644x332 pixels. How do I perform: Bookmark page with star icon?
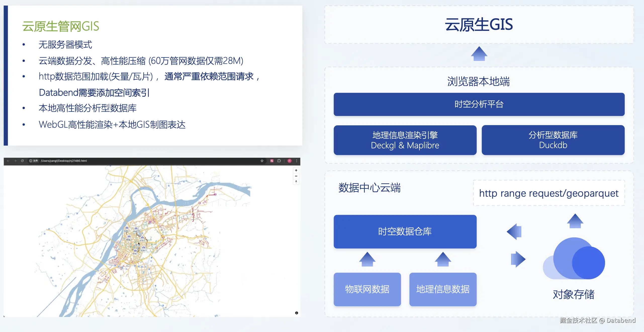click(262, 161)
